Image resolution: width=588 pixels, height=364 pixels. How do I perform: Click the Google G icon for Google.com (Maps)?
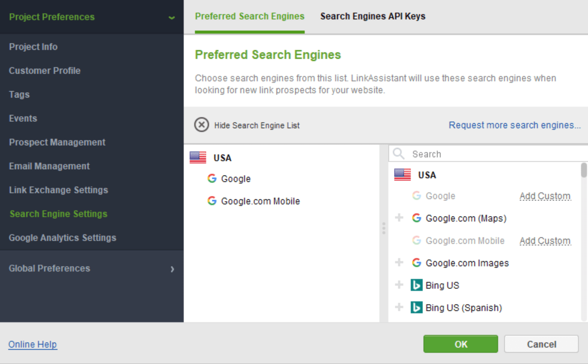(416, 218)
